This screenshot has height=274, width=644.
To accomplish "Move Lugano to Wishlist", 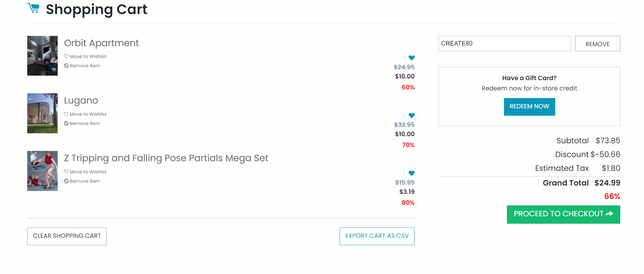I will (85, 114).
